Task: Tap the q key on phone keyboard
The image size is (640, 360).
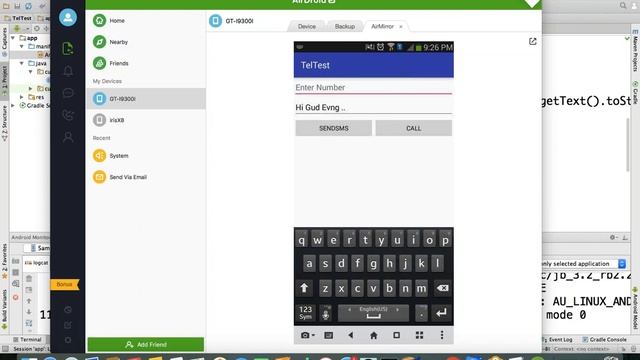Action: click(301, 240)
